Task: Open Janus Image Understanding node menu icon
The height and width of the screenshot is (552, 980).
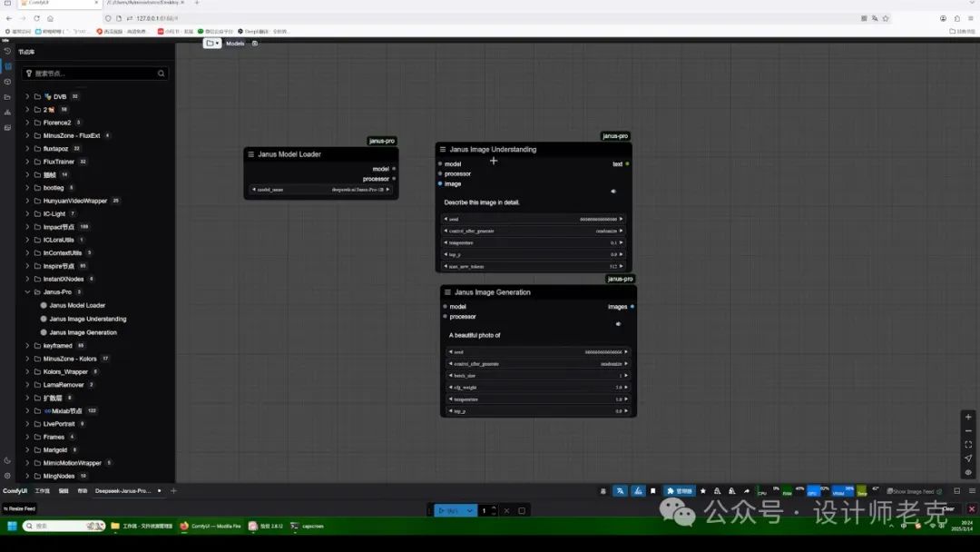Action: pos(443,150)
